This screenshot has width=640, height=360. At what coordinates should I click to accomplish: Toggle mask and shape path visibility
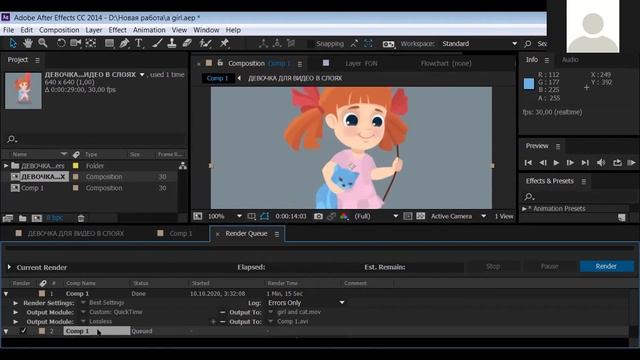[264, 216]
